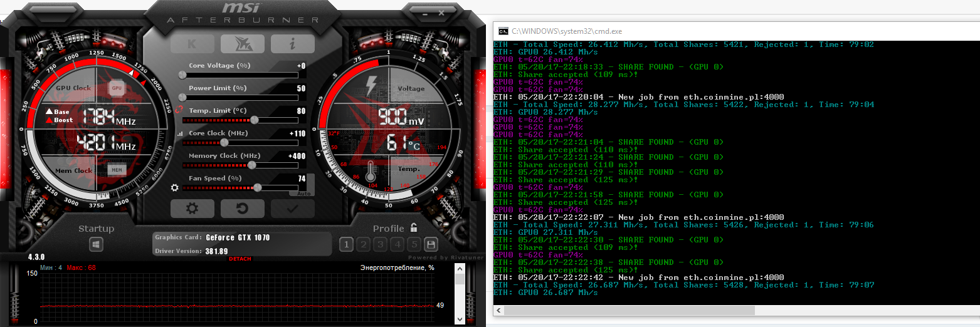Select profile slot 2
Image resolution: width=980 pixels, height=327 pixels.
point(363,244)
